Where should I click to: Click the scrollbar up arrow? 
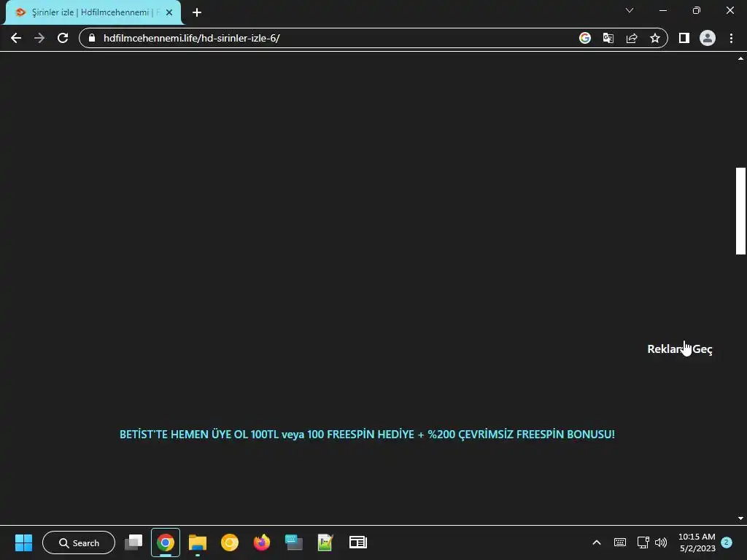pos(740,58)
